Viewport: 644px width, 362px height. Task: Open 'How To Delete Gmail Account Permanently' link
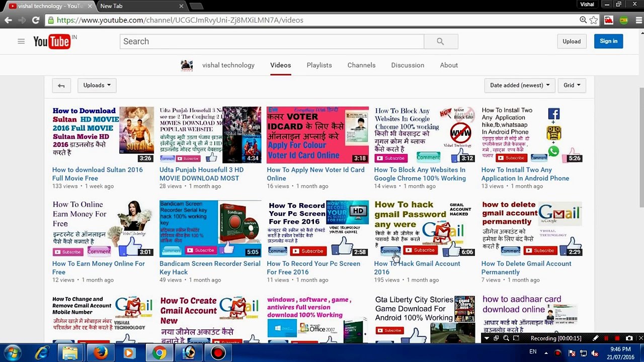pyautogui.click(x=526, y=268)
